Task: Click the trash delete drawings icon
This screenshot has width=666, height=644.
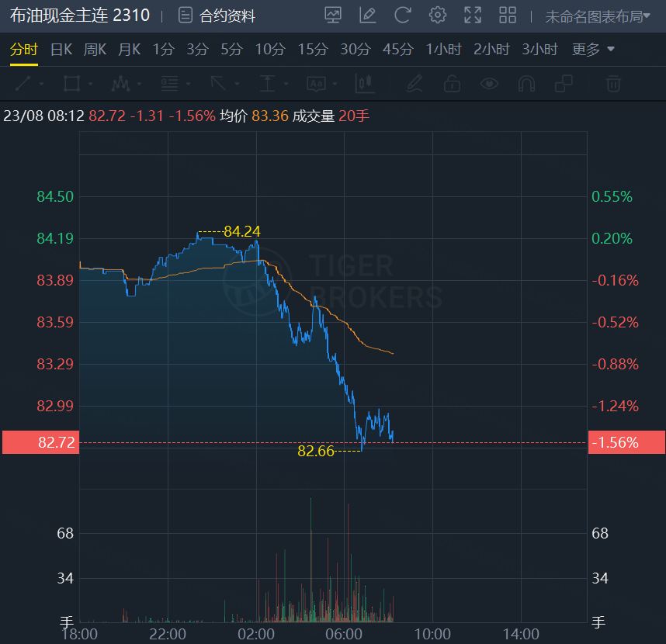Action: click(x=613, y=83)
